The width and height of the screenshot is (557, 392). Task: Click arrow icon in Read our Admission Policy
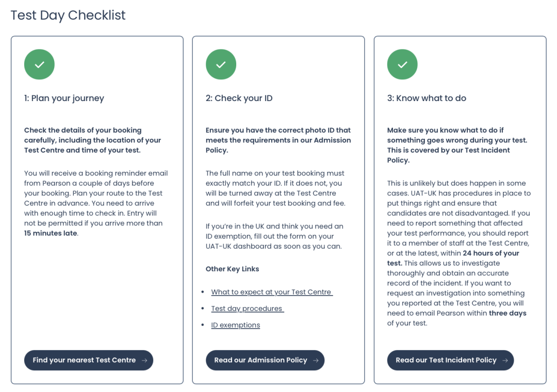coord(316,361)
